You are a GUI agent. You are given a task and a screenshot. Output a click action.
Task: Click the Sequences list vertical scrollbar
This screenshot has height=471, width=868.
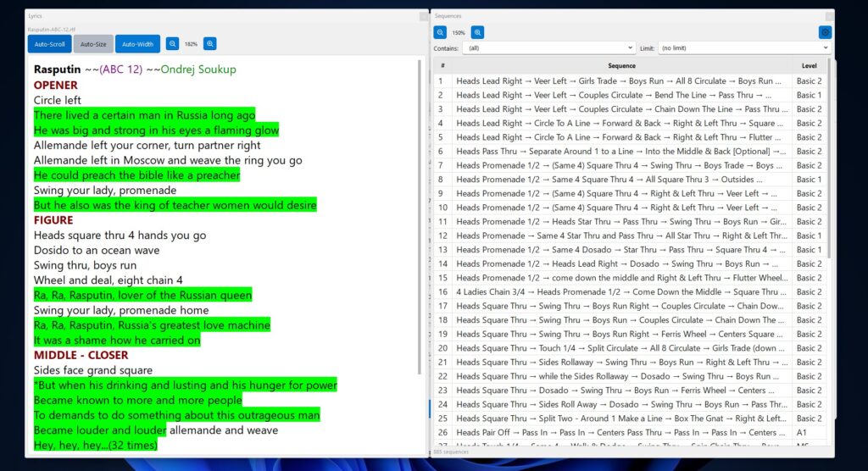pos(829,169)
